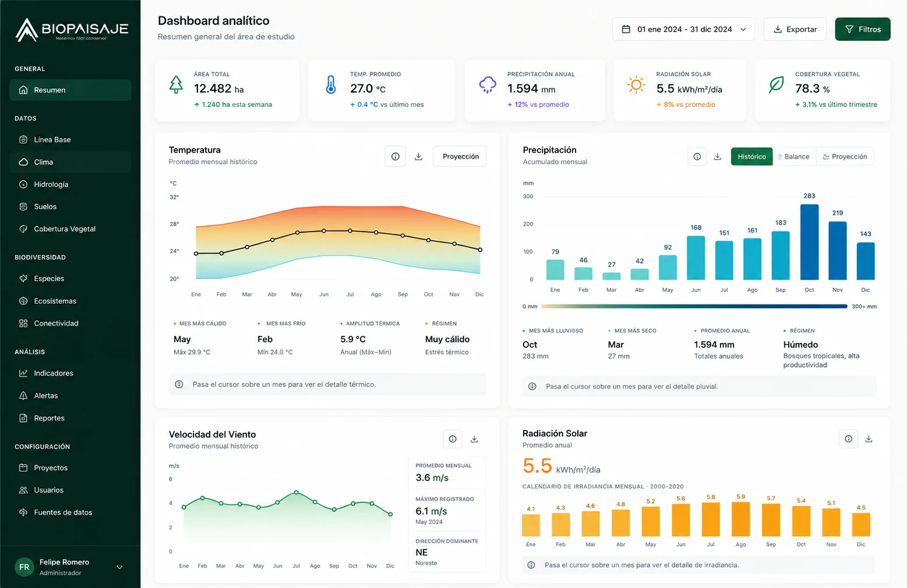Click the Conectividad grid icon
The height and width of the screenshot is (588, 907).
coord(23,323)
